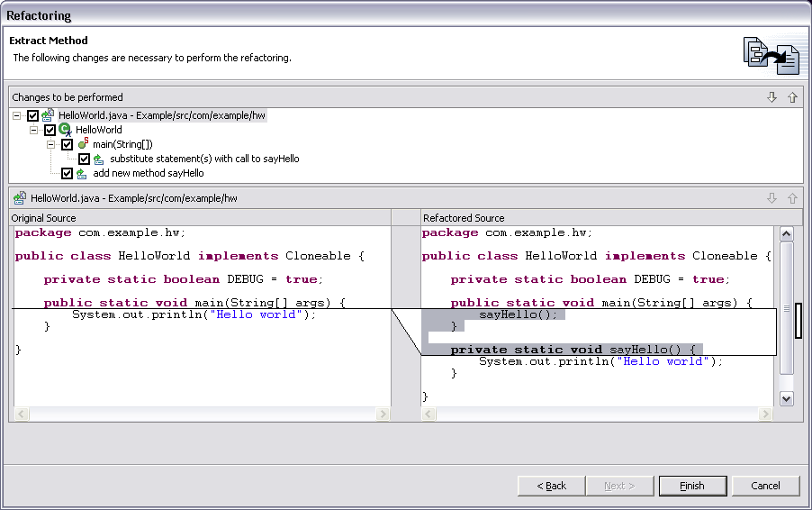Select 'add new method sayHello' tree item

(x=148, y=173)
